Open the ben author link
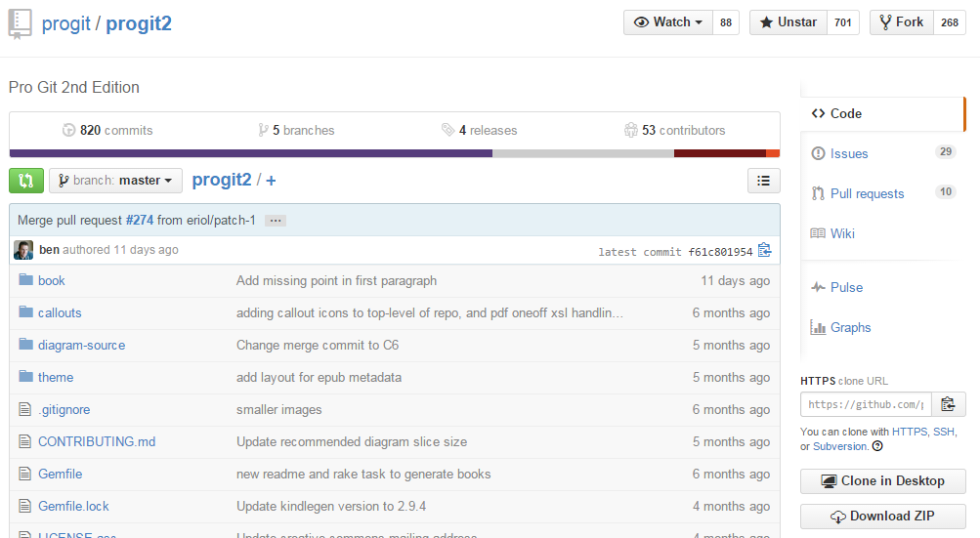This screenshot has width=980, height=538. [50, 249]
